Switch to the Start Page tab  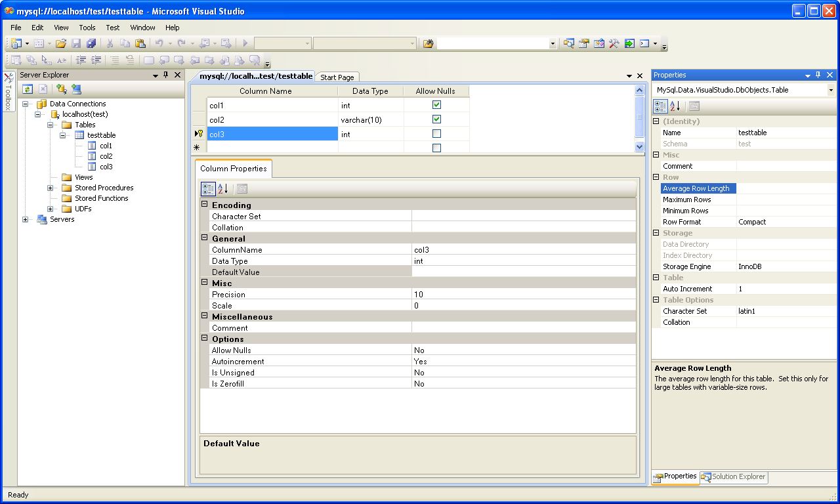pyautogui.click(x=337, y=77)
